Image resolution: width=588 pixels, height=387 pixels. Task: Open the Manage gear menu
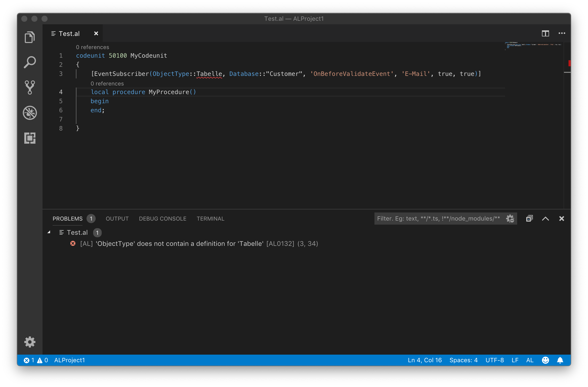[30, 342]
